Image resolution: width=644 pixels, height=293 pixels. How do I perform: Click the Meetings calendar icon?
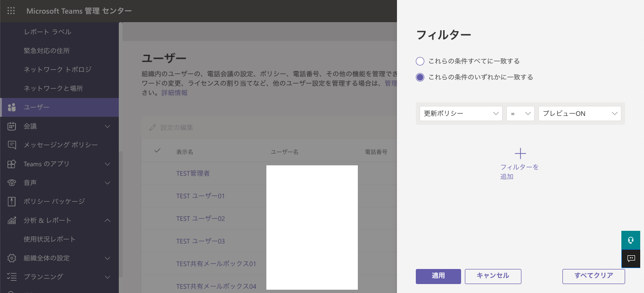click(x=12, y=126)
